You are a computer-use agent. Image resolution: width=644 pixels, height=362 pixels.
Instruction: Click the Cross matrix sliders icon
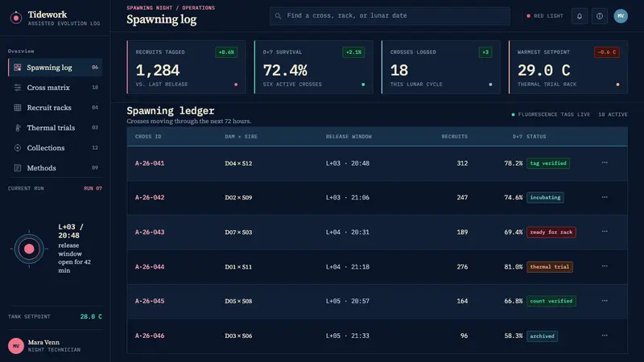click(17, 88)
